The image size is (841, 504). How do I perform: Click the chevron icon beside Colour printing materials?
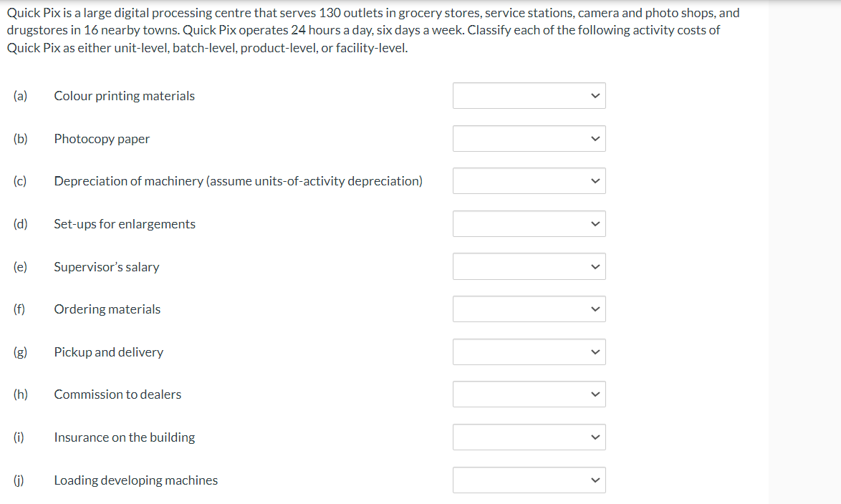pyautogui.click(x=594, y=95)
